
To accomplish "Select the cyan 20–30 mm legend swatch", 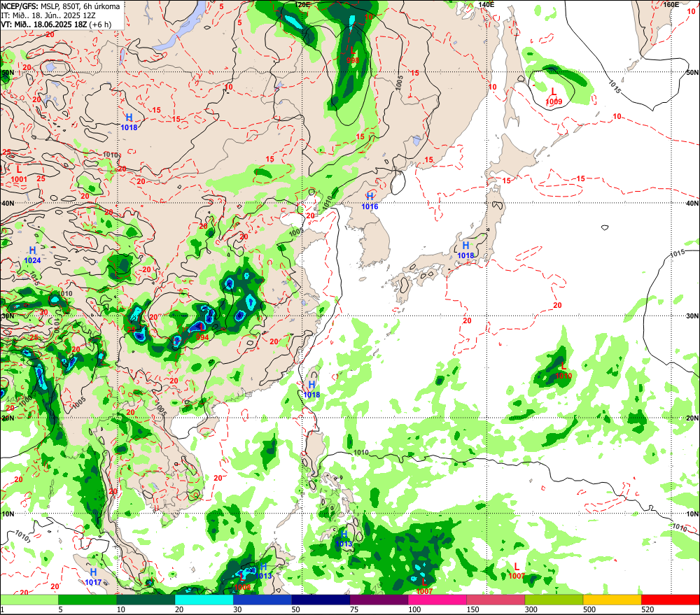I will tap(204, 600).
